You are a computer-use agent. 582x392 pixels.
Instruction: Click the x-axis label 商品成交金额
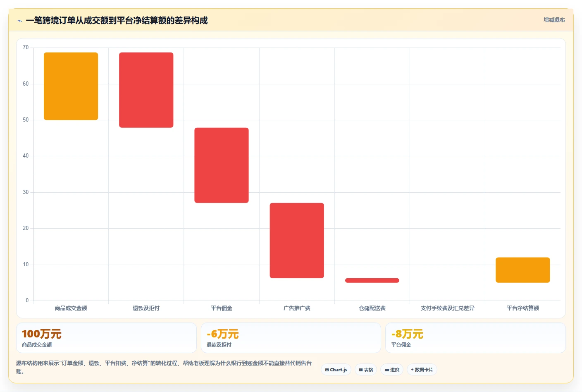tap(71, 308)
